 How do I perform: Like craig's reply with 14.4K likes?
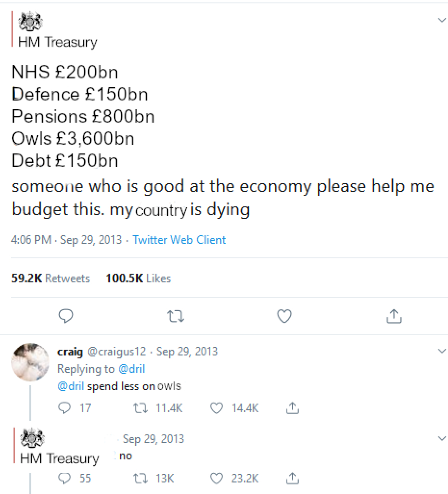point(218,408)
